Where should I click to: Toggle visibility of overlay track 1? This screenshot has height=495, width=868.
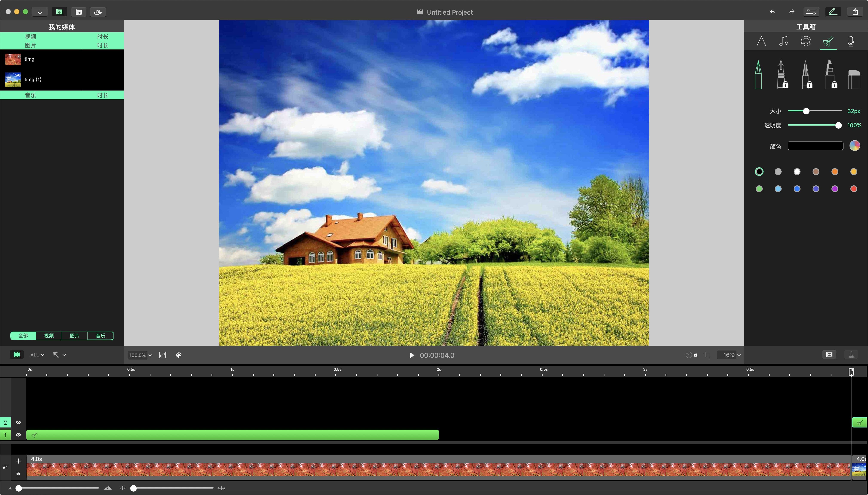click(18, 435)
